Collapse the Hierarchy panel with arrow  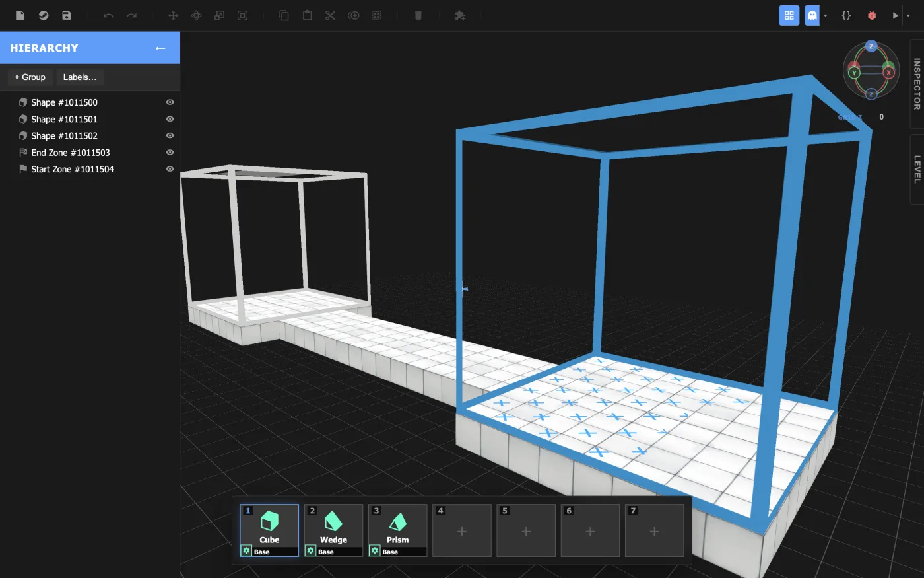[160, 48]
